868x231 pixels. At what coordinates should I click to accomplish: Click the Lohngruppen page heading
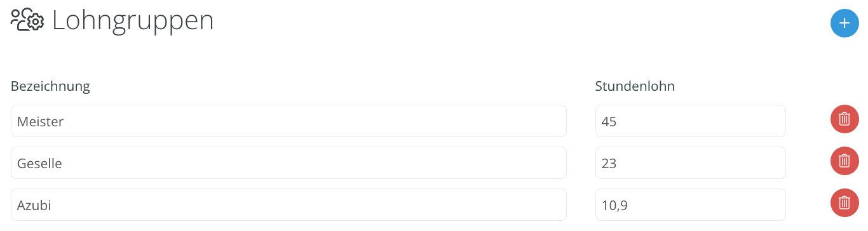point(133,21)
